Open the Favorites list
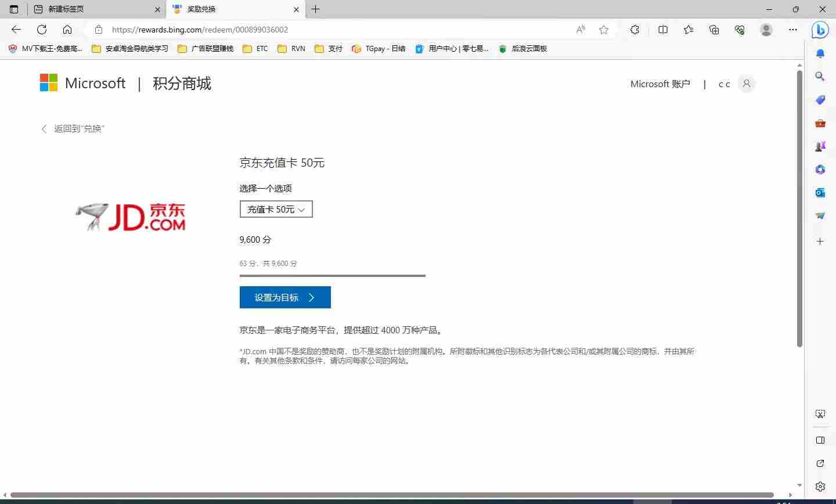The height and width of the screenshot is (504, 836). tap(689, 30)
